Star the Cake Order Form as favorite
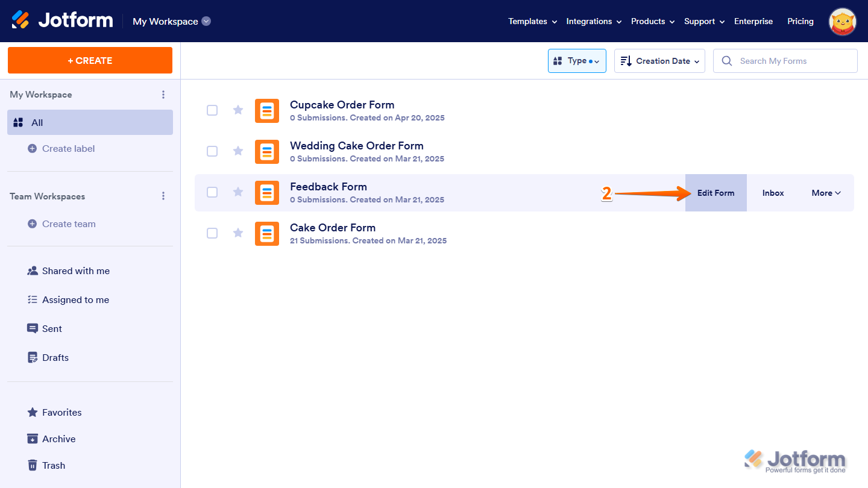The height and width of the screenshot is (488, 868). (238, 233)
